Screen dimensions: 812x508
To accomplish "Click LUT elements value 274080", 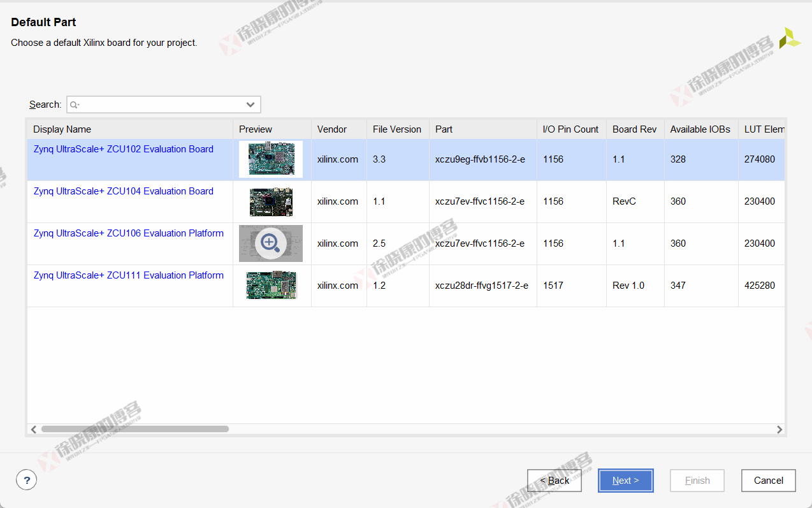I will tap(760, 159).
